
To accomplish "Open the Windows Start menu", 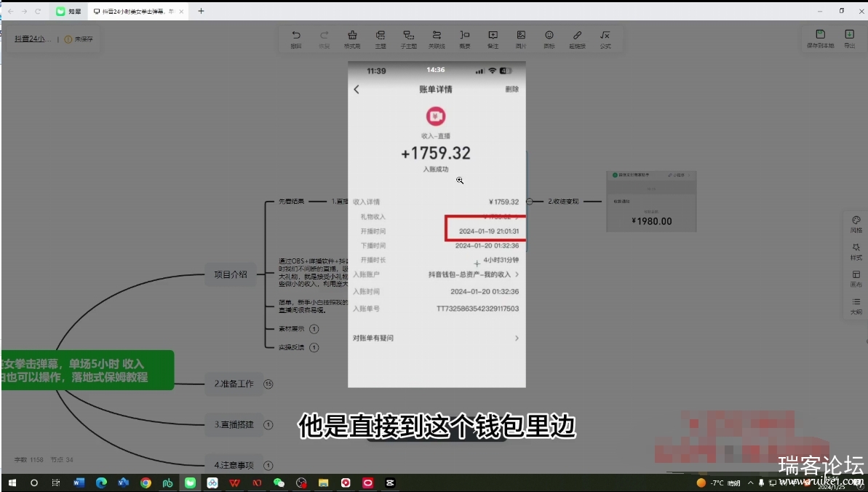I will [12, 483].
